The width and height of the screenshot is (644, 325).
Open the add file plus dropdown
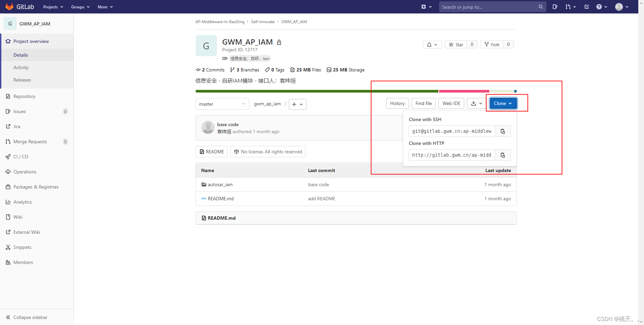tap(298, 104)
